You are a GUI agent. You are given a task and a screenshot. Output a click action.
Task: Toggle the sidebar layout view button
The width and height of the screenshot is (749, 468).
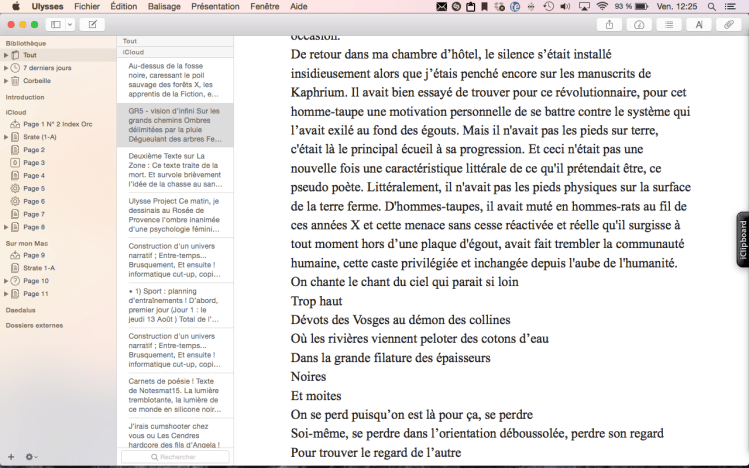[55, 24]
